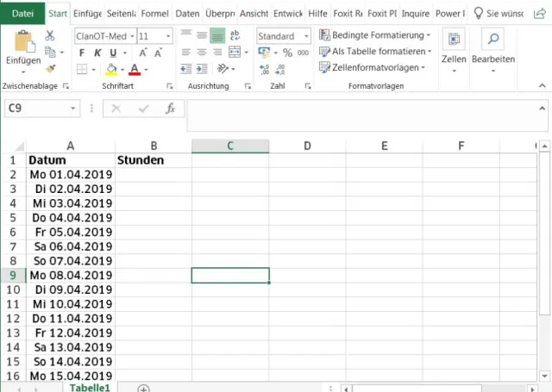
Task: Select the Tabelle1 sheet tab
Action: pyautogui.click(x=90, y=388)
